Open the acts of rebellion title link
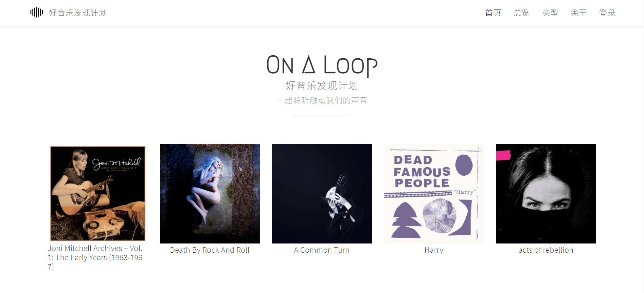 (x=546, y=250)
